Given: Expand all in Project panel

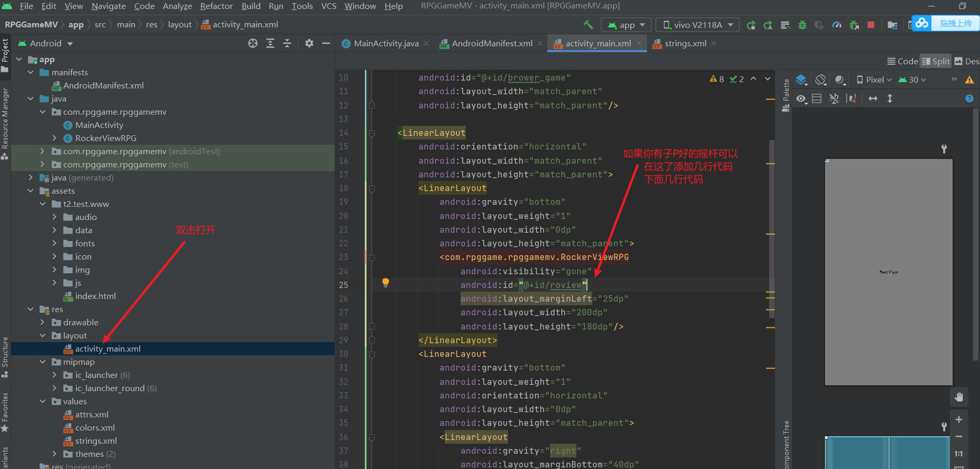Looking at the screenshot, I should pyautogui.click(x=270, y=43).
